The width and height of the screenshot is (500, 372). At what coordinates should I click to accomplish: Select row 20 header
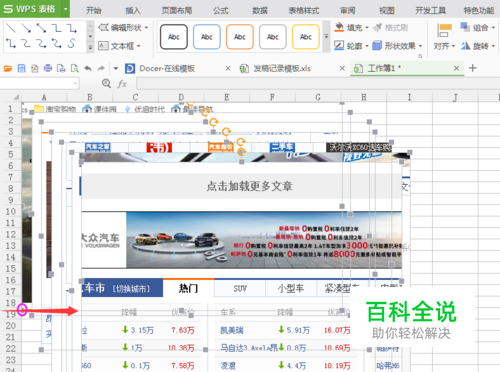(x=11, y=326)
